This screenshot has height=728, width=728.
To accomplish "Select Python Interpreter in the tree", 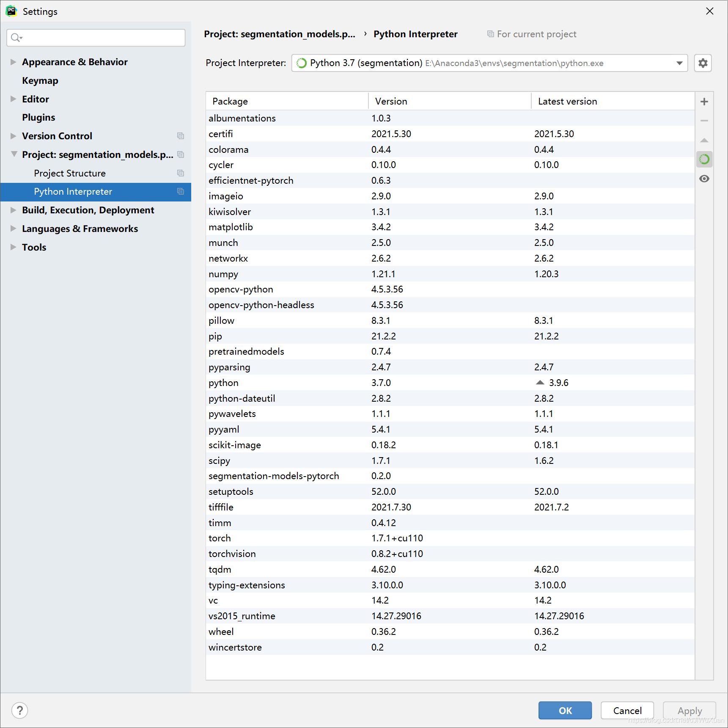I will (x=96, y=192).
